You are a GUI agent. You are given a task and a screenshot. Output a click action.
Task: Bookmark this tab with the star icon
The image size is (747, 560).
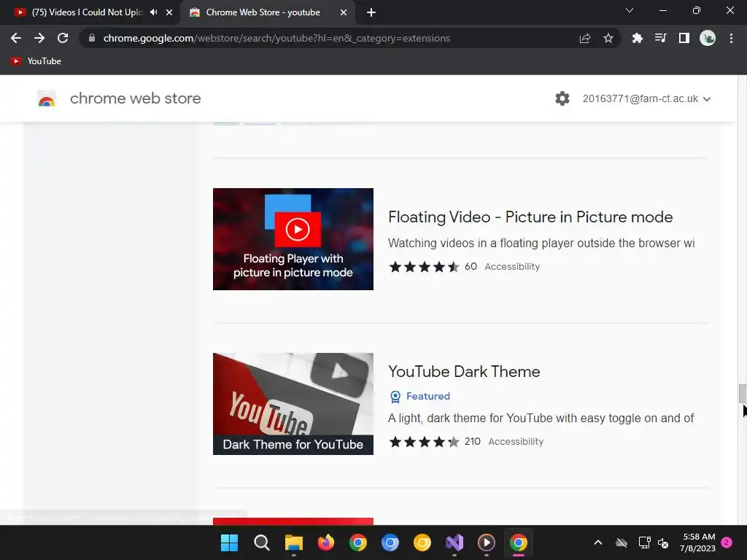tap(608, 38)
